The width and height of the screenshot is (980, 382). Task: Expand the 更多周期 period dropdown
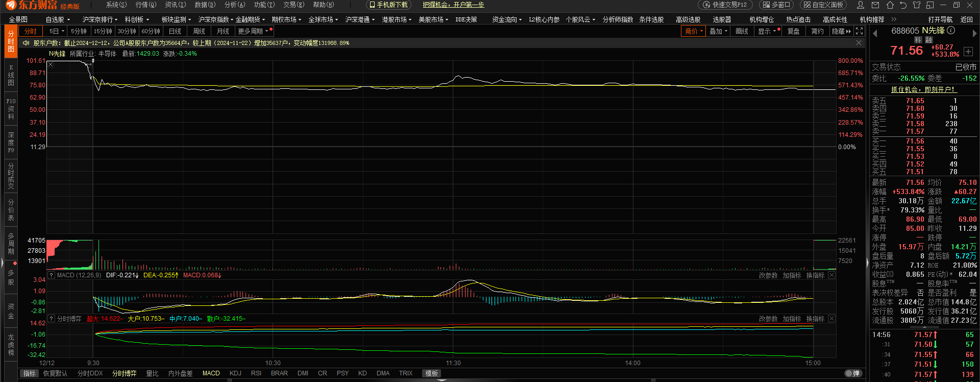click(x=253, y=31)
